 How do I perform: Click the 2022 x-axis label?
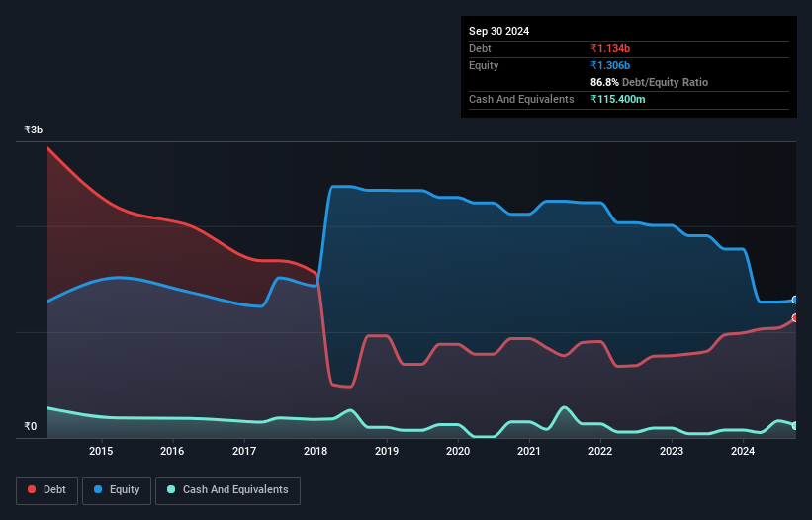[x=600, y=451]
